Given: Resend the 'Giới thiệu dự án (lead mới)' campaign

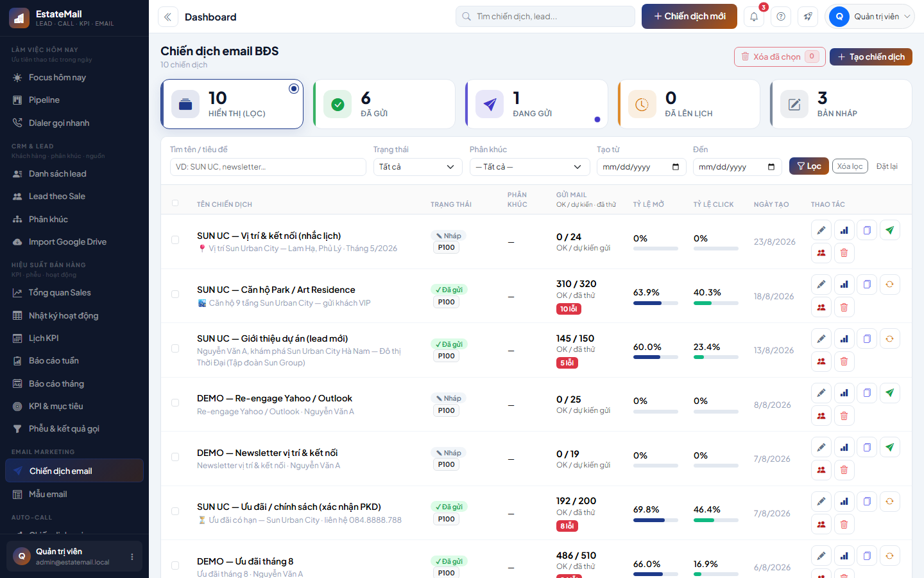Looking at the screenshot, I should tap(889, 338).
